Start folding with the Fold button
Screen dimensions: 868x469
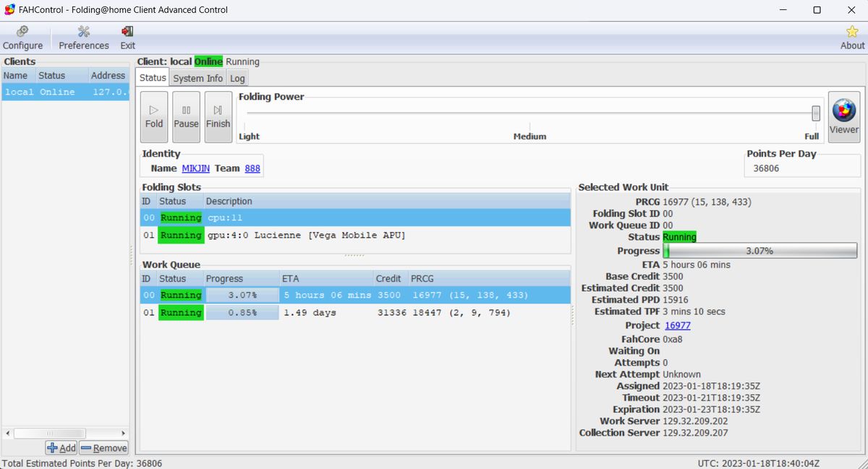(x=154, y=116)
